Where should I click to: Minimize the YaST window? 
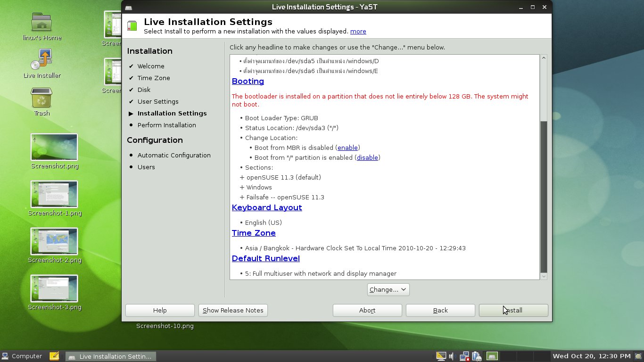coord(521,7)
